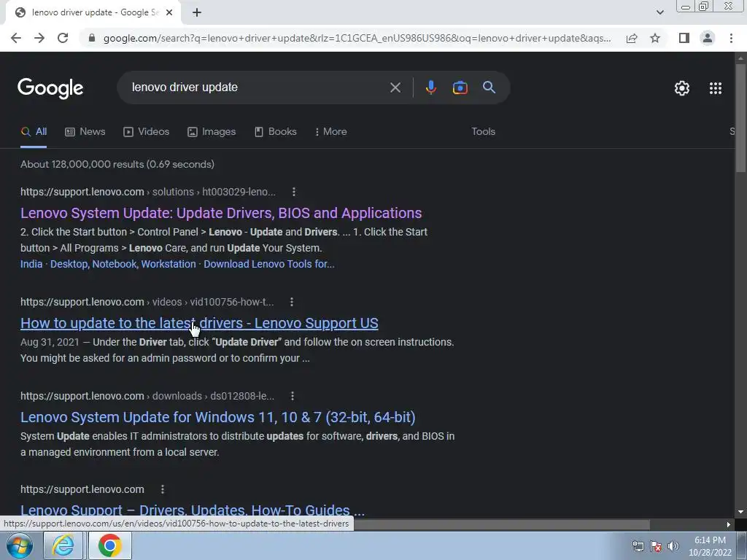
Task: Open the Windows Start menu orb
Action: click(x=20, y=545)
